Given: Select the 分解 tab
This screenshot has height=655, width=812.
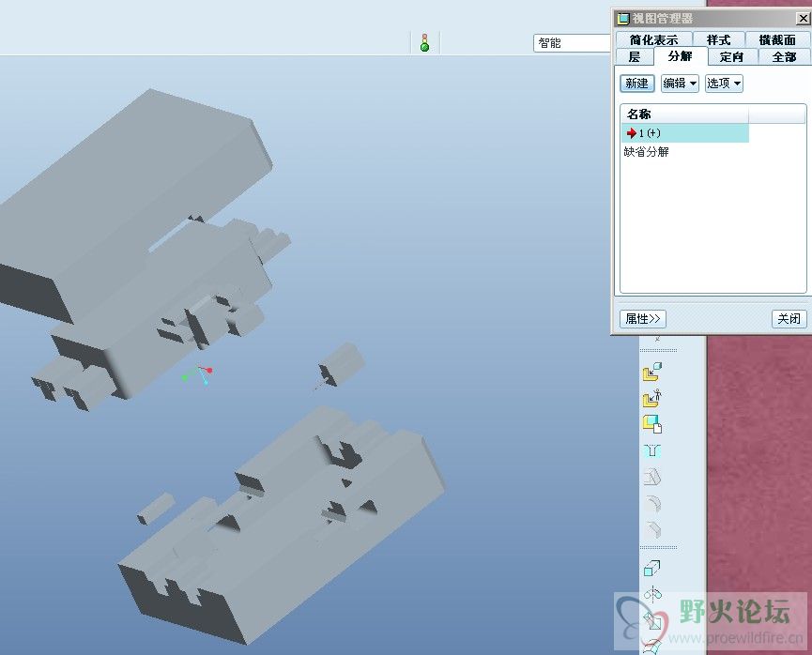Looking at the screenshot, I should coord(681,56).
